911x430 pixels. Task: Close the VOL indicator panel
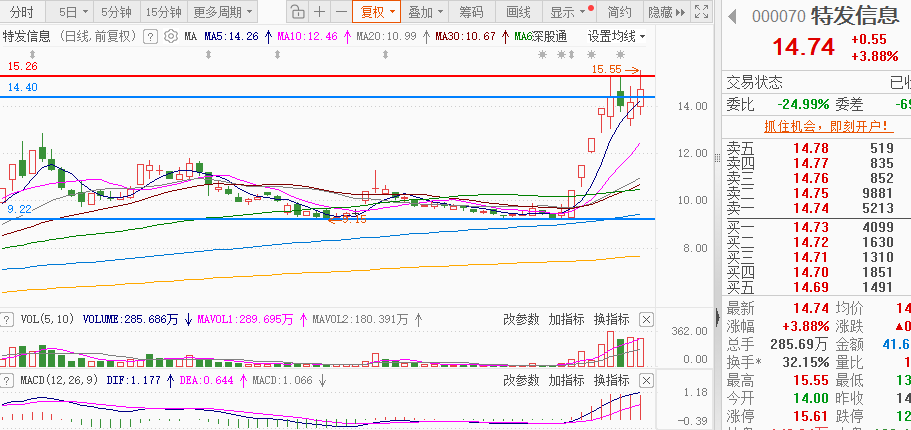646,319
